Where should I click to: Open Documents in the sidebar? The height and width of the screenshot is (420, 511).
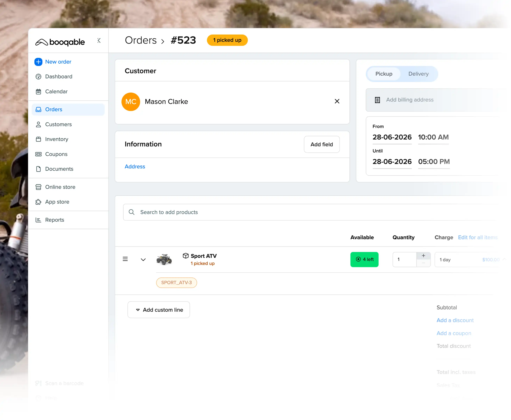pyautogui.click(x=59, y=169)
